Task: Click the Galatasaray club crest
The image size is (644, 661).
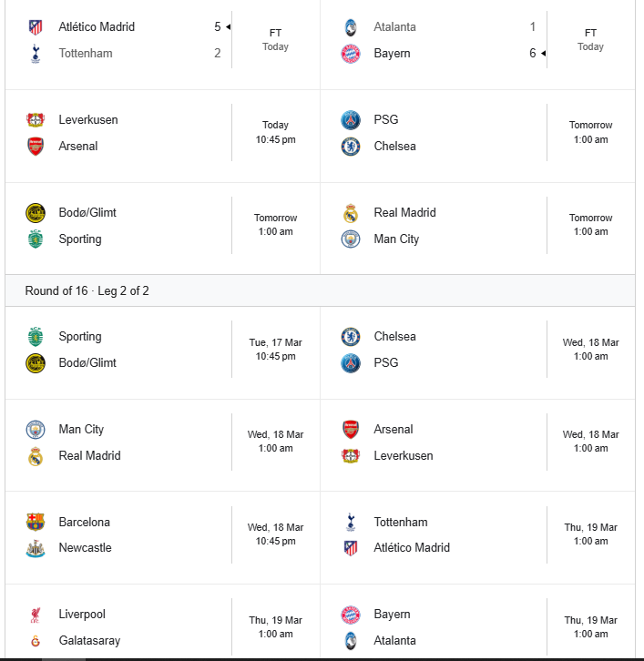Action: tap(36, 641)
